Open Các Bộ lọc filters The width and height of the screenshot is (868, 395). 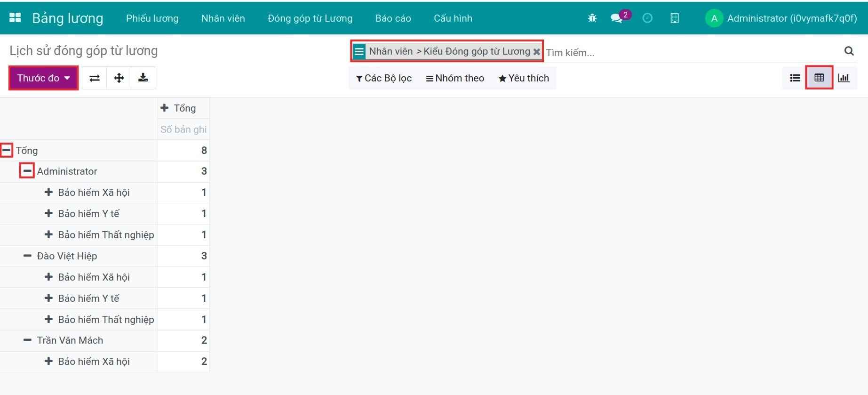tap(384, 78)
